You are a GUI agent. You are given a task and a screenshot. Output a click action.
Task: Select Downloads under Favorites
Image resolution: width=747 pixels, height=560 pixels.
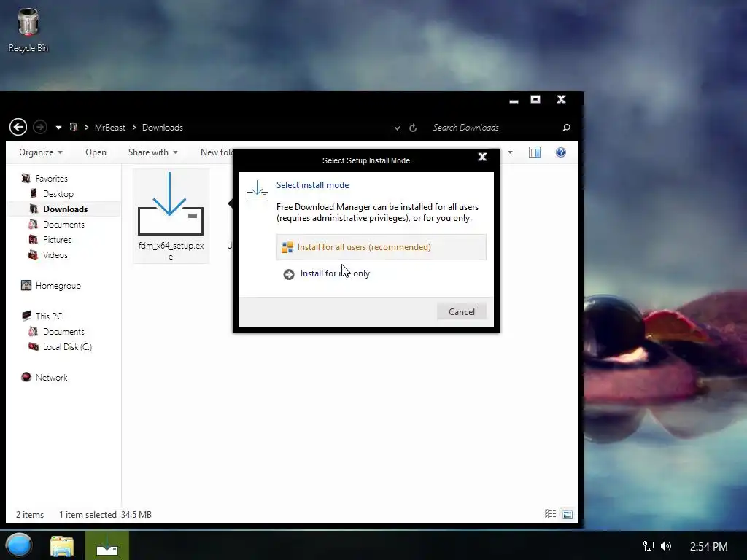(x=65, y=209)
